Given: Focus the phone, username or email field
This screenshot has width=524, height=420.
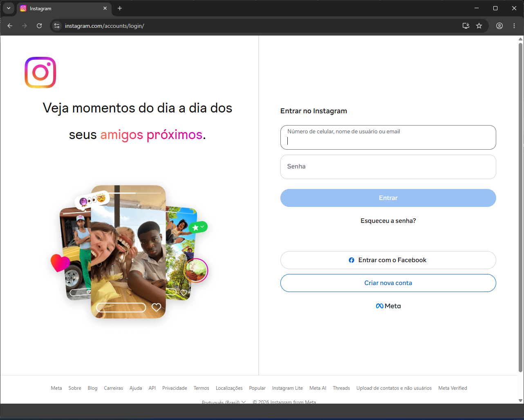Looking at the screenshot, I should (388, 137).
